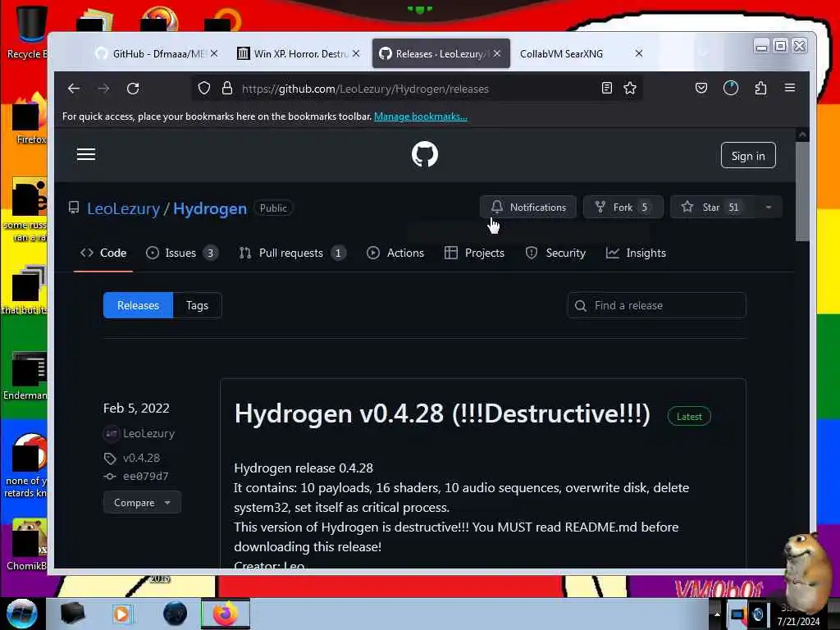
Task: Bookmark this page with the star icon
Action: coord(630,89)
